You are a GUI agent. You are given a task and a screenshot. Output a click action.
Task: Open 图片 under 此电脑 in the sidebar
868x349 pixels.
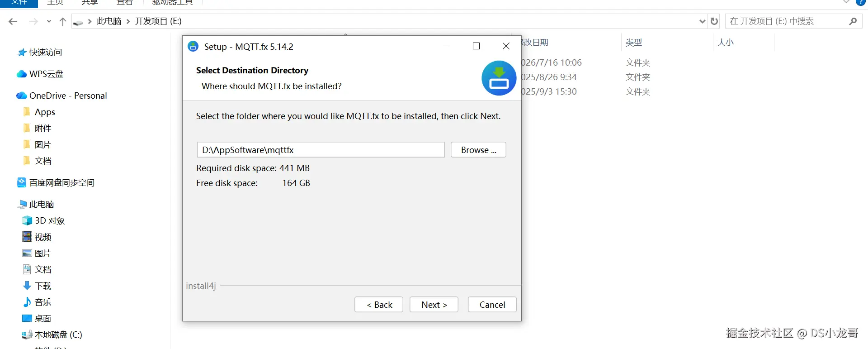click(37, 253)
